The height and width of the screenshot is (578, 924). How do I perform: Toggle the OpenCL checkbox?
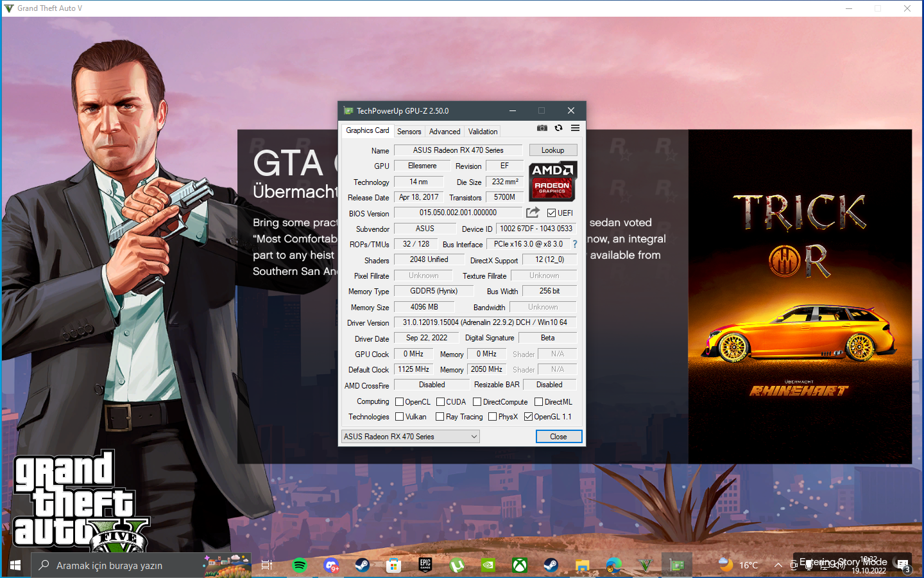[x=399, y=402]
